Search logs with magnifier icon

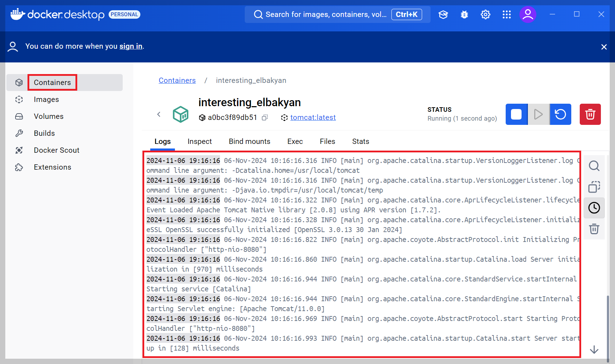(594, 165)
